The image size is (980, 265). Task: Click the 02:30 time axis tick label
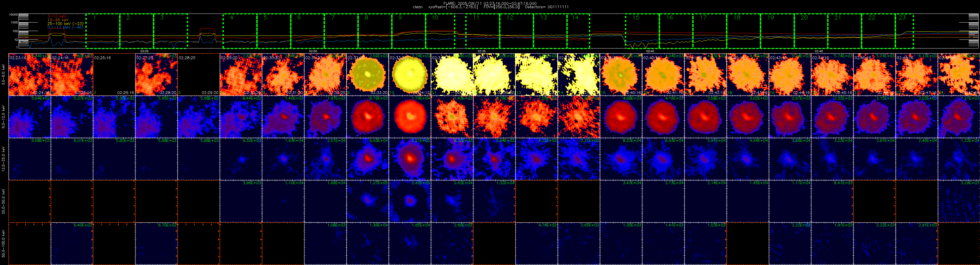[x=313, y=51]
